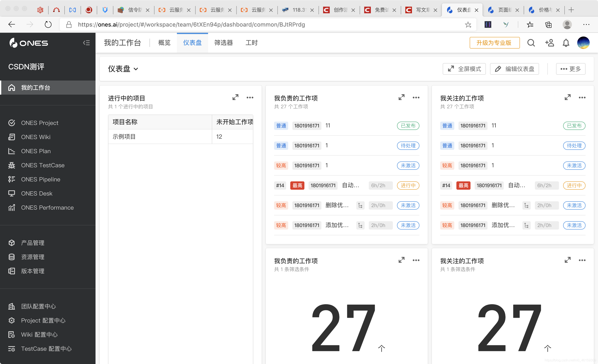Viewport: 598px width, 364px height.
Task: Open more options on bottom 我负责的工作项 card
Action: click(416, 260)
